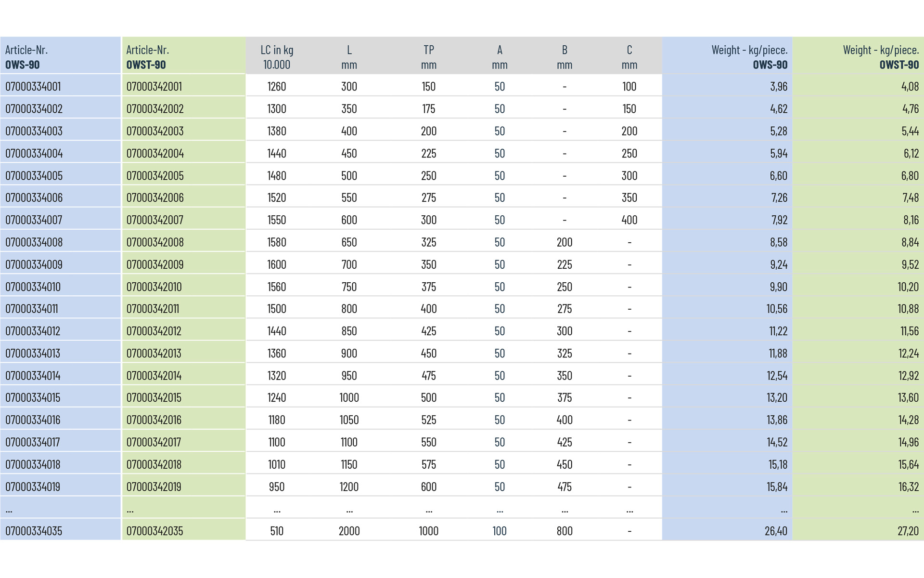The width and height of the screenshot is (924, 578).
Task: Click TP value 575
Action: coord(428,464)
